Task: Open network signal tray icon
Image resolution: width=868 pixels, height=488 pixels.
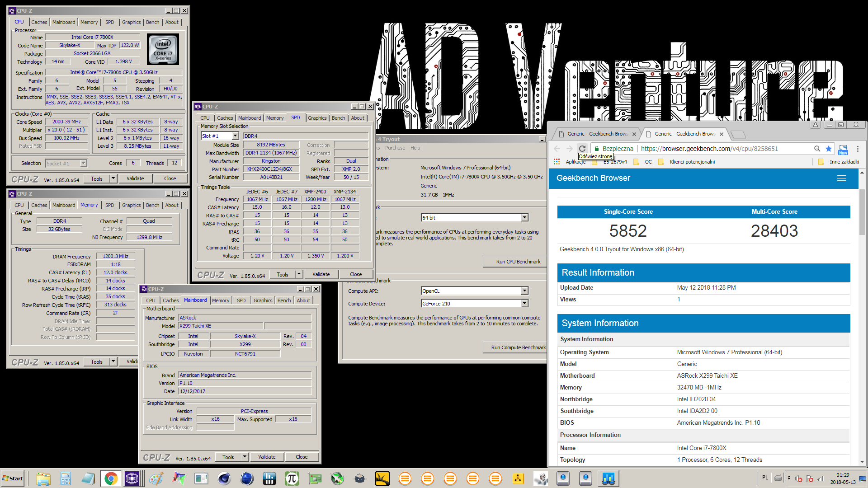Action: point(821,479)
